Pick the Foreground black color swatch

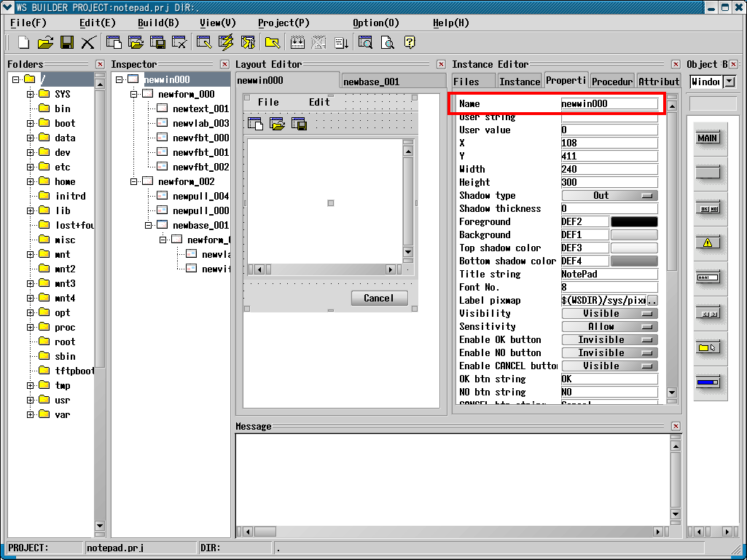point(634,222)
